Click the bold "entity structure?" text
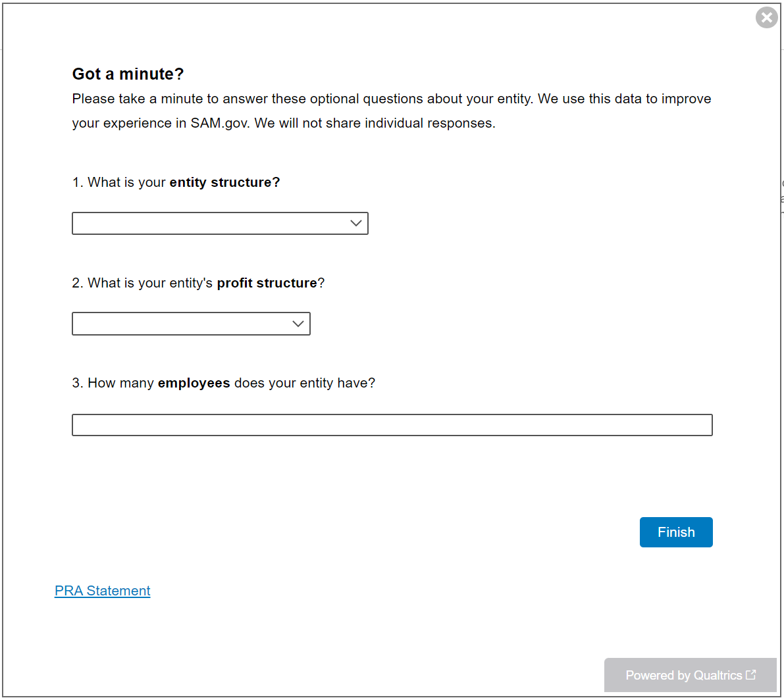The width and height of the screenshot is (784, 700). click(x=224, y=182)
